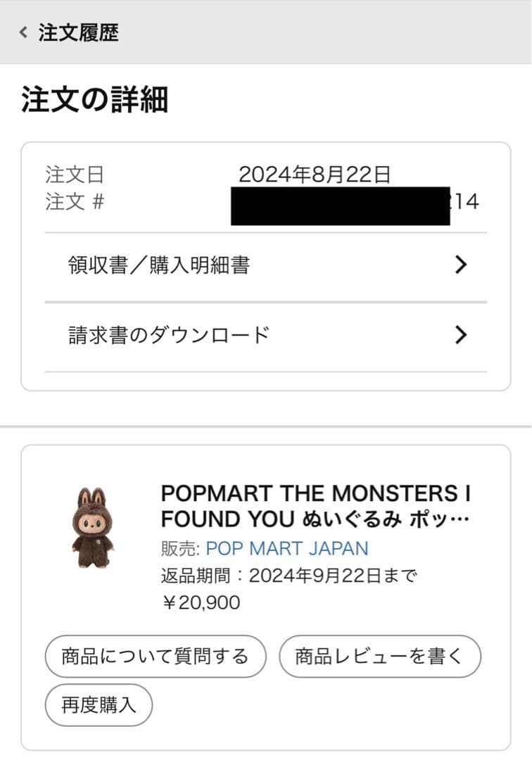
Task: Click the 販売: label before the seller name
Action: 181,548
